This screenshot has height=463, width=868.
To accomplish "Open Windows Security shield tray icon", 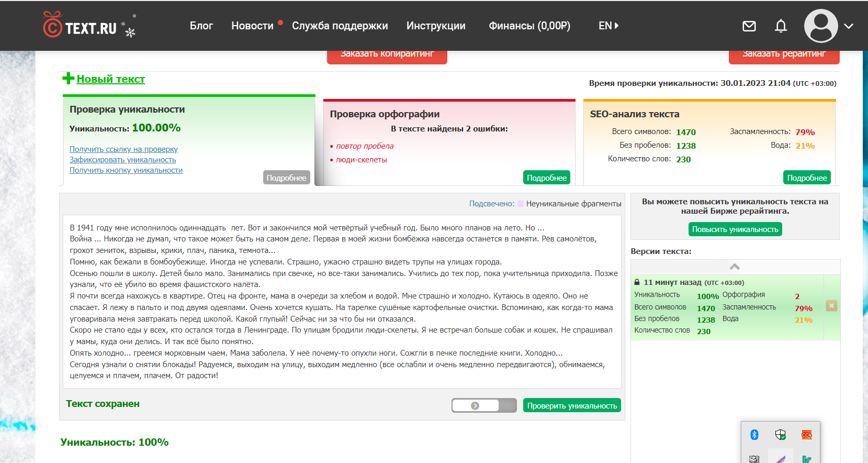I will [780, 435].
